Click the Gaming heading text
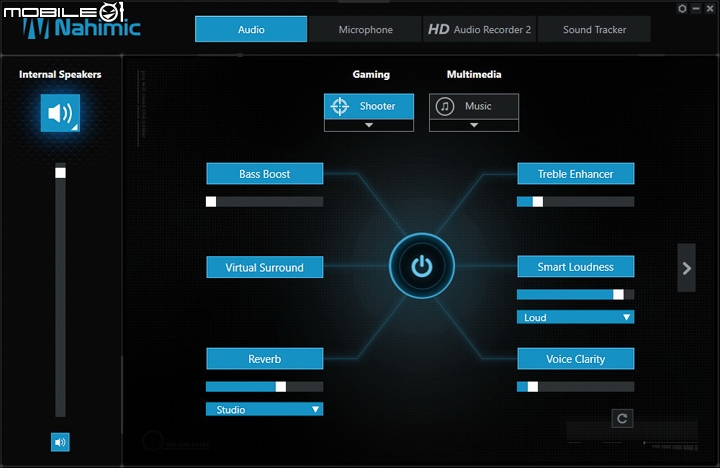 point(371,74)
